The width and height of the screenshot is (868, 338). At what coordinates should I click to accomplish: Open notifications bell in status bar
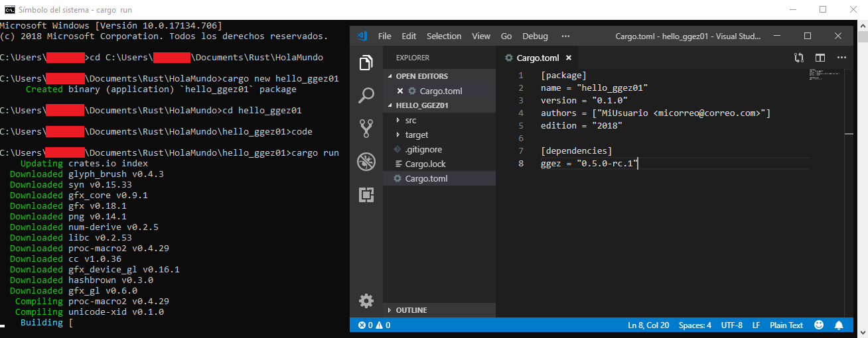pyautogui.click(x=839, y=325)
